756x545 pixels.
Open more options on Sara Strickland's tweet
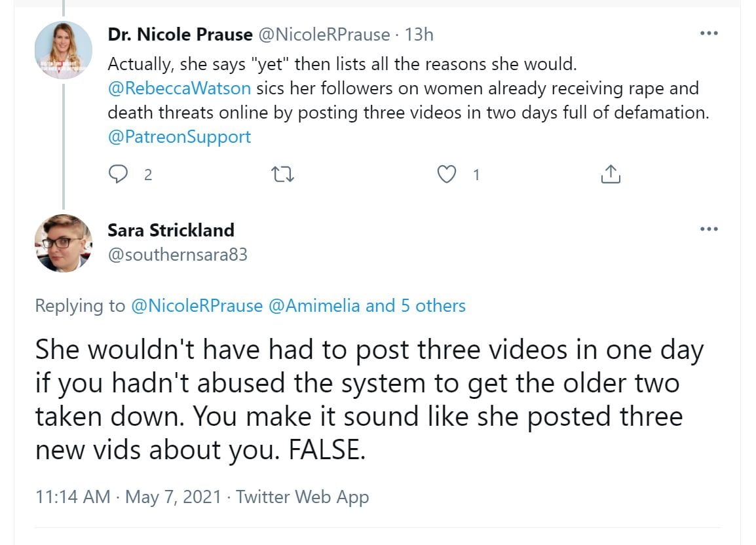click(x=708, y=229)
